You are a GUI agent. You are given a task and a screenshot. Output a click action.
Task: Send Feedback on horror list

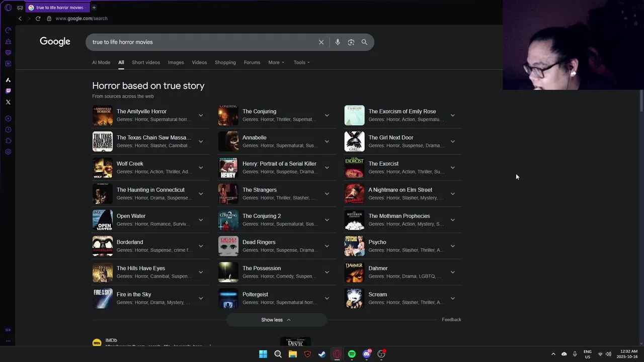click(451, 320)
